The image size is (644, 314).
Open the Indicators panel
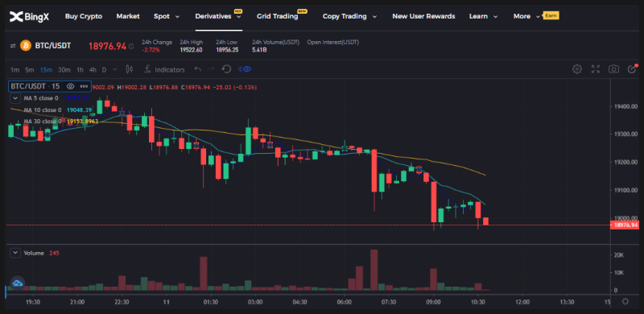[x=165, y=69]
